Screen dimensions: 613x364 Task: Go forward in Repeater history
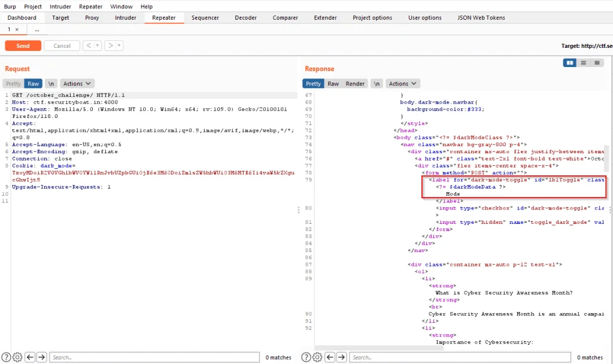pos(111,45)
